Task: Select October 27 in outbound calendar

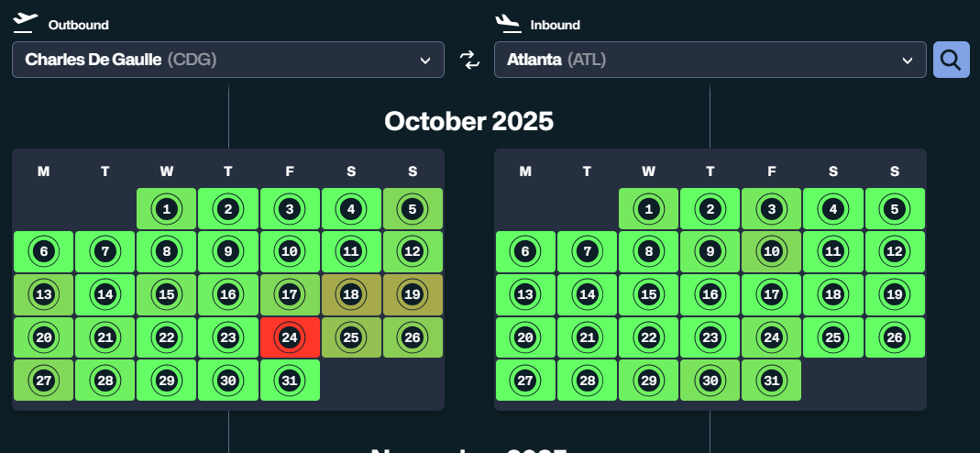Action: pos(43,381)
